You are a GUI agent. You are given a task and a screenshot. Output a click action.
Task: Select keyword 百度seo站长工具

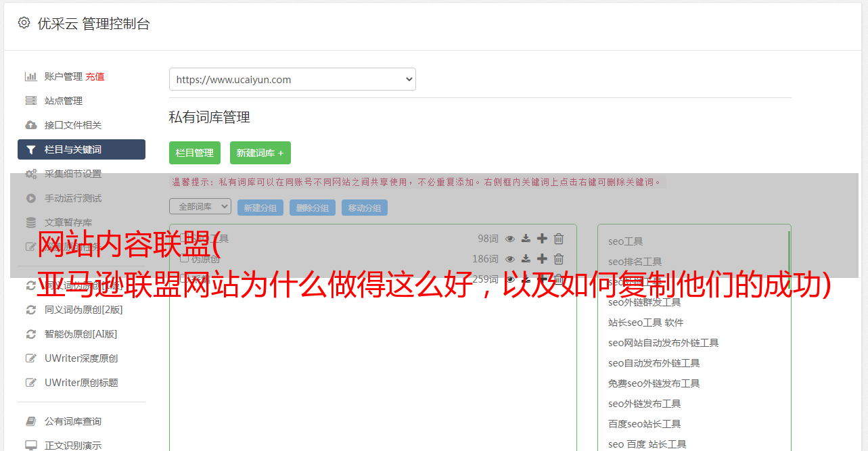pyautogui.click(x=645, y=424)
